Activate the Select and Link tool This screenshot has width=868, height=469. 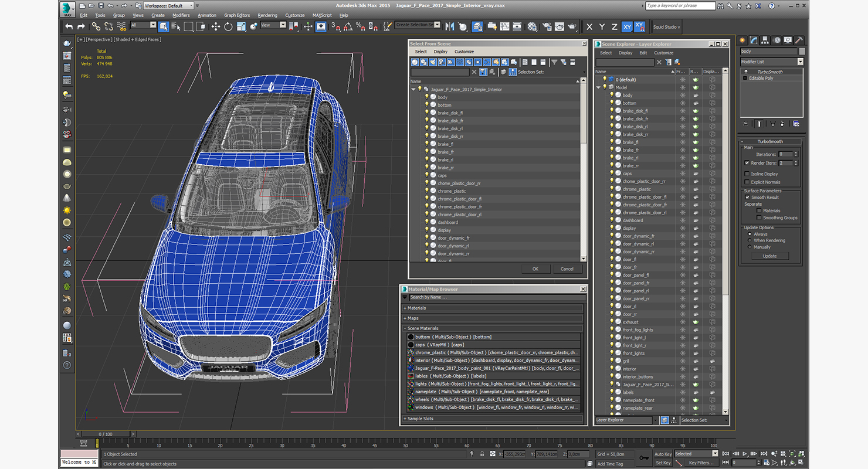[96, 26]
